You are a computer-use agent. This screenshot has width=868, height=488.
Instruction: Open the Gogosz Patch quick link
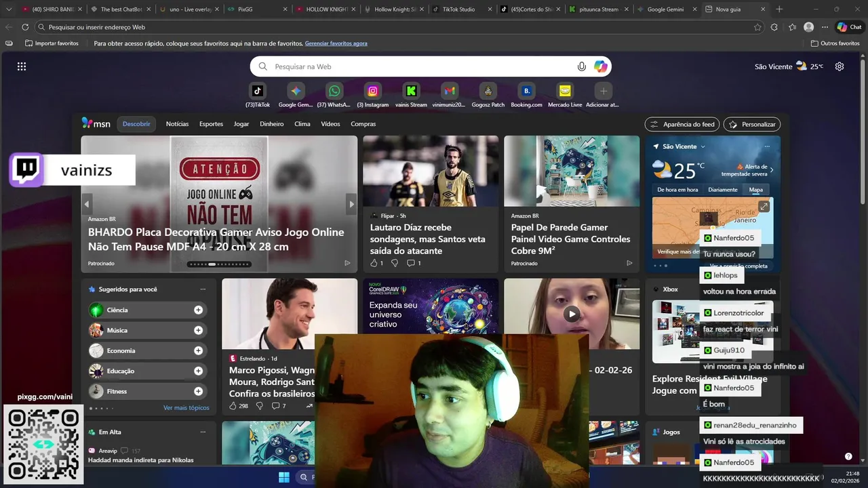point(488,91)
